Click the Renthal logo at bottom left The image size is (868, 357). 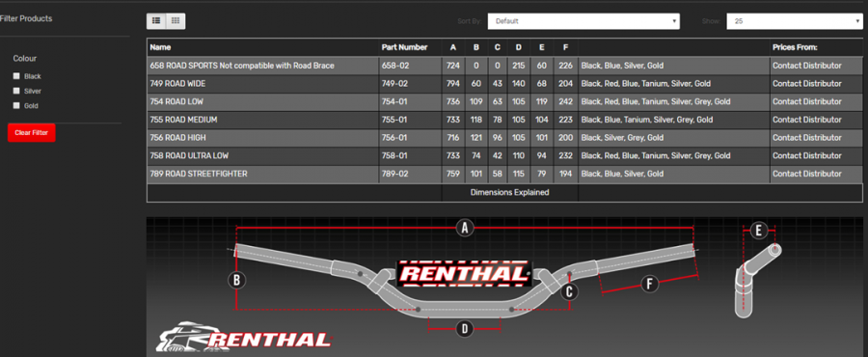pyautogui.click(x=244, y=338)
